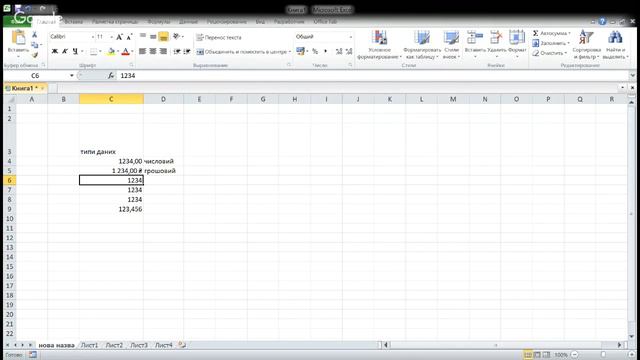Toggle Перенос текста wrap text

pos(219,37)
